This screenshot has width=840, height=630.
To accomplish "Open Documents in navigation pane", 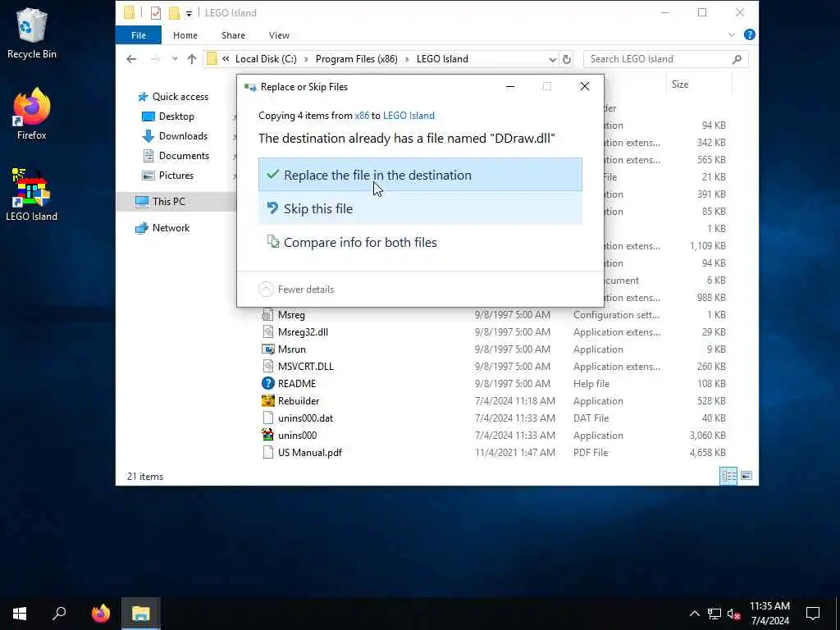I will (x=184, y=156).
